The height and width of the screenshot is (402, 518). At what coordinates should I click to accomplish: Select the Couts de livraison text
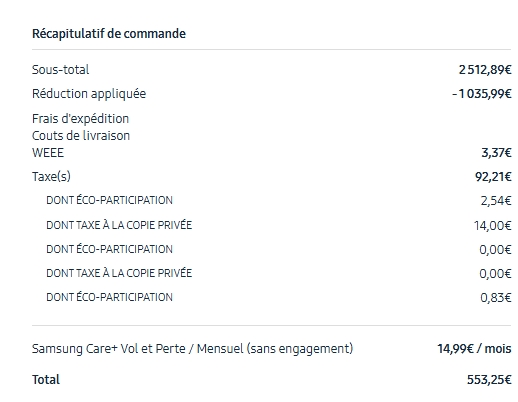[81, 136]
